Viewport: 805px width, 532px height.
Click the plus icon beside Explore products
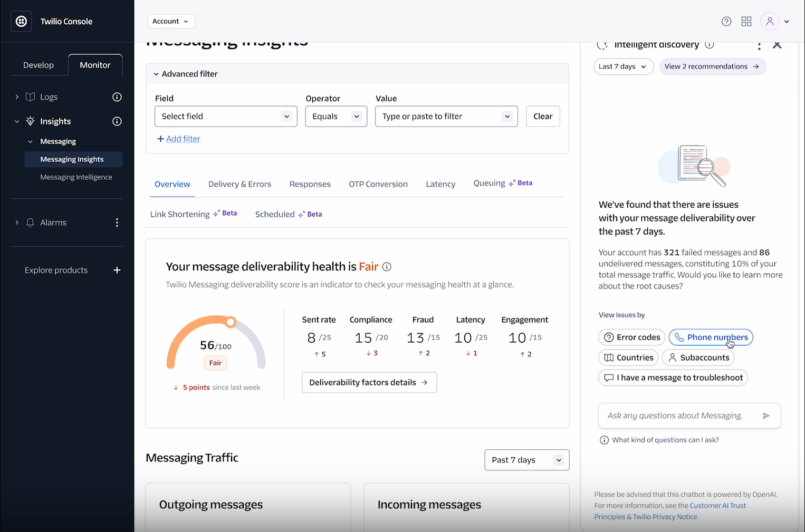[117, 270]
